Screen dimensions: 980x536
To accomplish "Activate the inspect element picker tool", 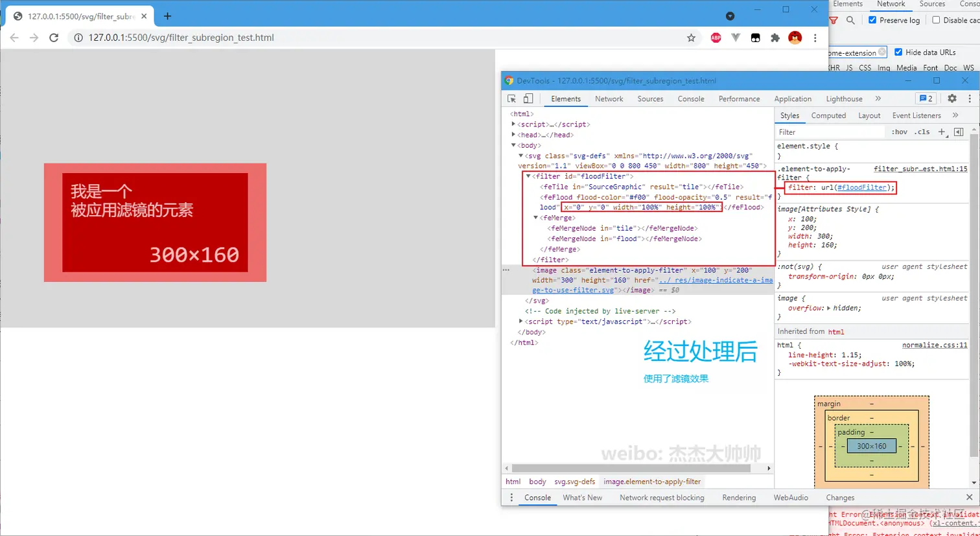I will click(511, 99).
